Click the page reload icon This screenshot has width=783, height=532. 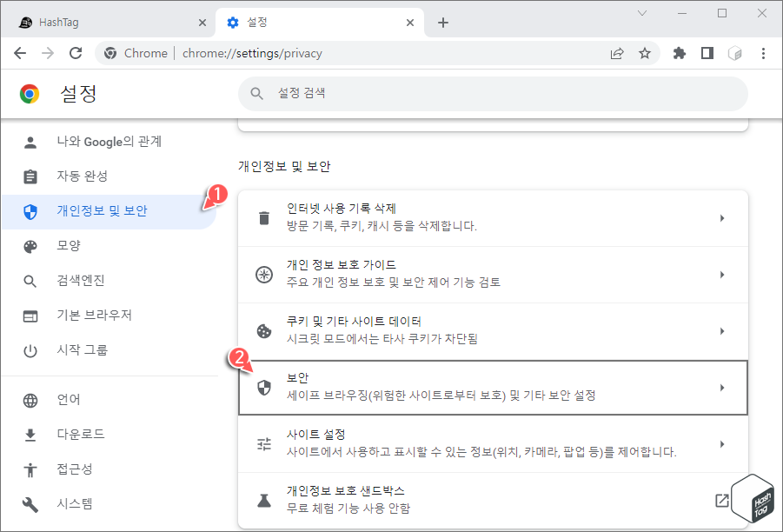click(76, 53)
